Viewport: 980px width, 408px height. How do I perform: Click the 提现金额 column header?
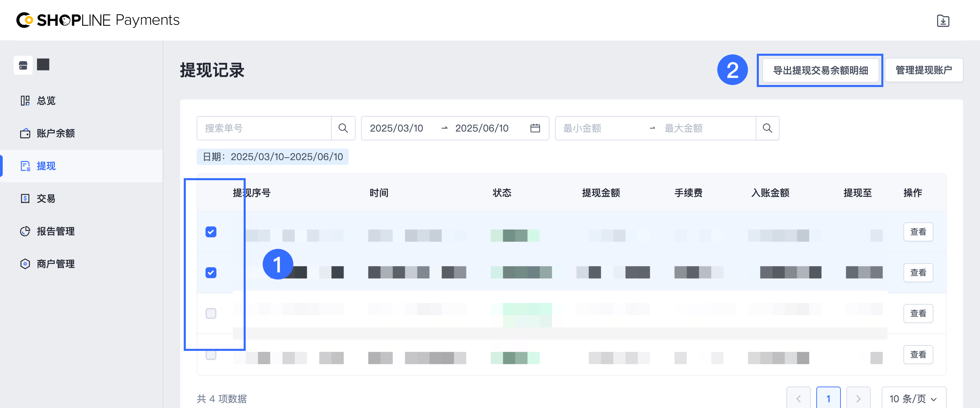tap(601, 193)
